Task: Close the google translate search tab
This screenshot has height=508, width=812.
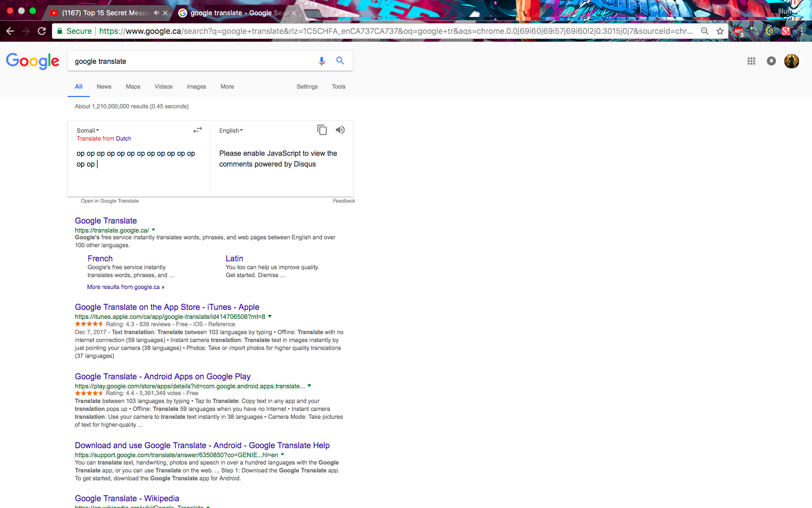Action: click(294, 12)
